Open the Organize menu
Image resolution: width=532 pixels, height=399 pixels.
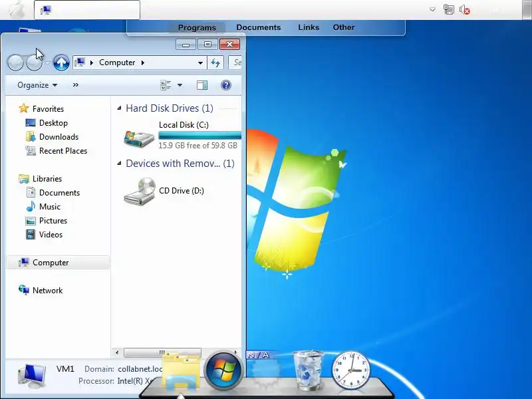coord(37,85)
